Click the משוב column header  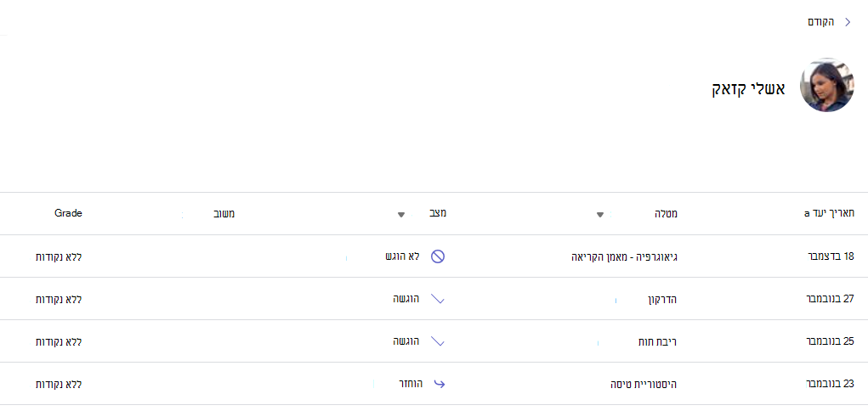(224, 214)
